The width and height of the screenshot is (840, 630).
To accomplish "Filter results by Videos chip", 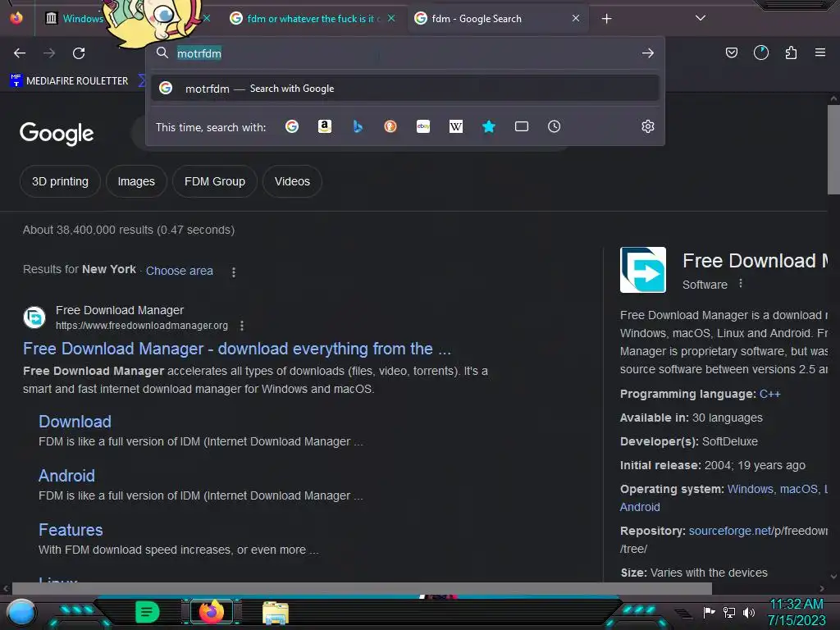I will (x=292, y=181).
